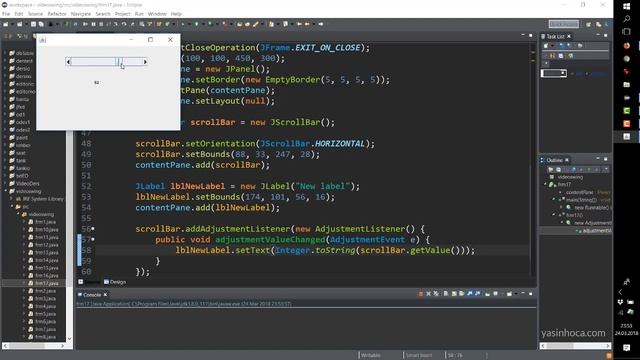Click the Terminate square icon in main toolbar
The width and height of the screenshot is (640, 360).
[101, 24]
